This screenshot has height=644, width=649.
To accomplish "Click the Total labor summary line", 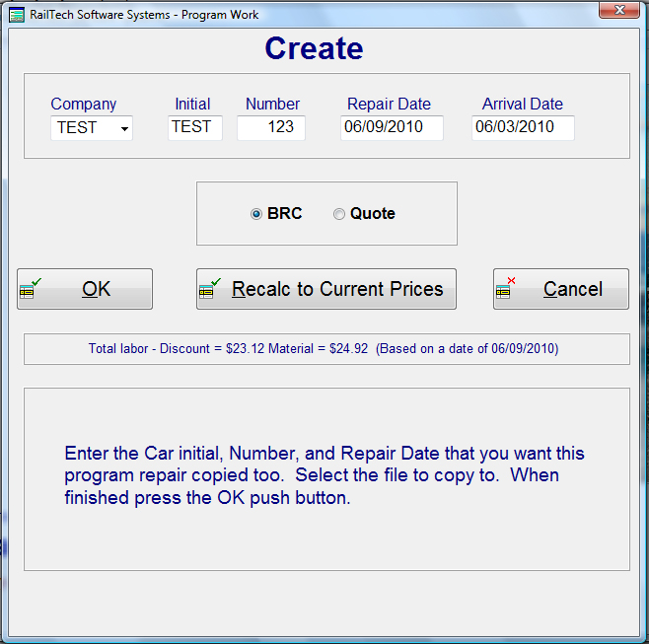I will (324, 348).
